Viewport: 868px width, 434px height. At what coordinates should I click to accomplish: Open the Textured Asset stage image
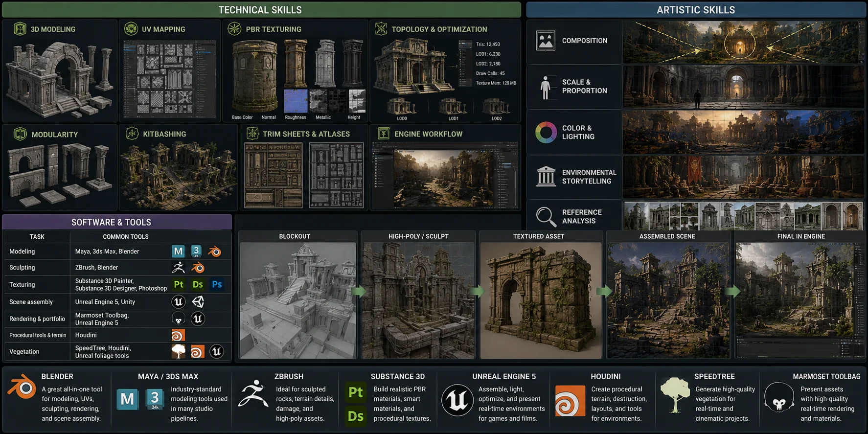click(x=541, y=300)
